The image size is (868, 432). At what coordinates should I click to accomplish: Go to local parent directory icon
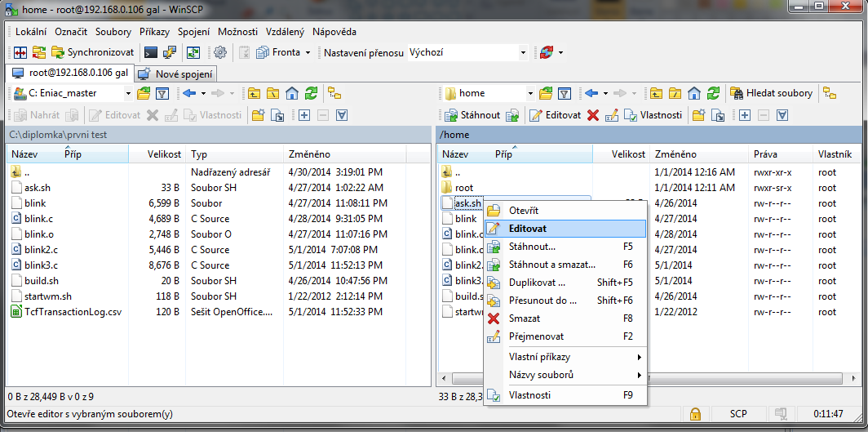(x=255, y=93)
